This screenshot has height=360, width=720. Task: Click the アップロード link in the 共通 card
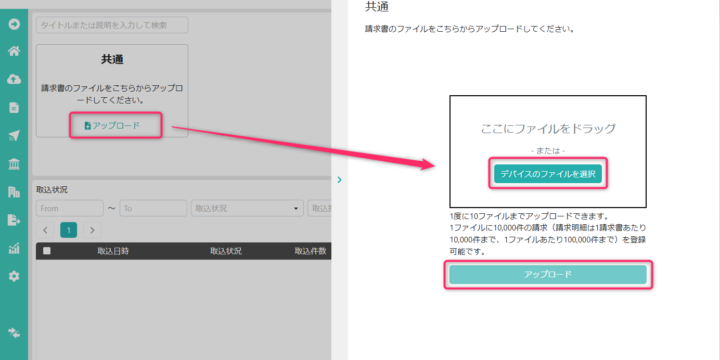point(112,125)
